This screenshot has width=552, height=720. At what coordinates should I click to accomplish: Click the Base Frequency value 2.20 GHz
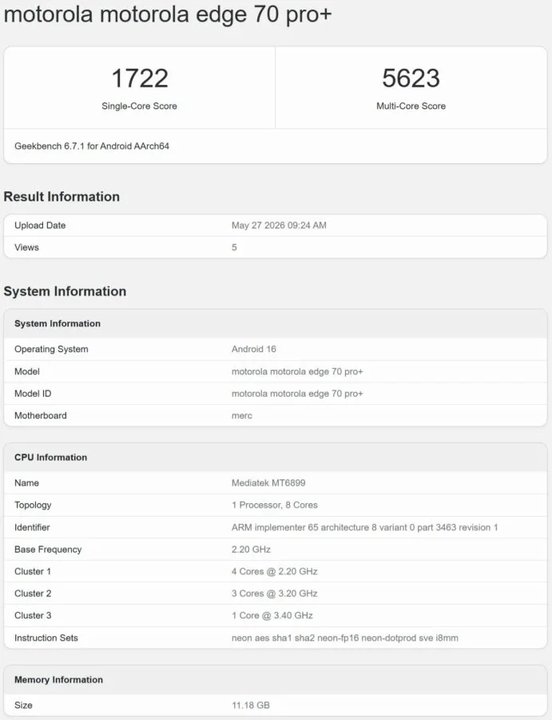251,550
